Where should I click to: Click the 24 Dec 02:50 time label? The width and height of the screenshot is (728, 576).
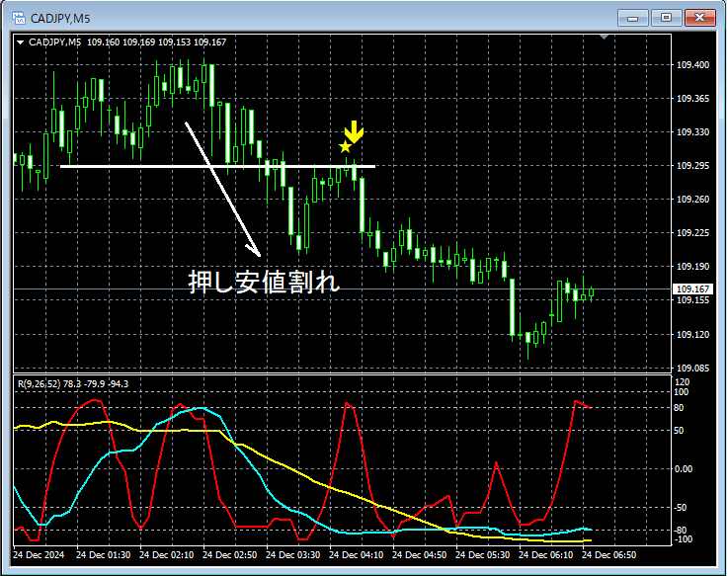[x=230, y=554]
